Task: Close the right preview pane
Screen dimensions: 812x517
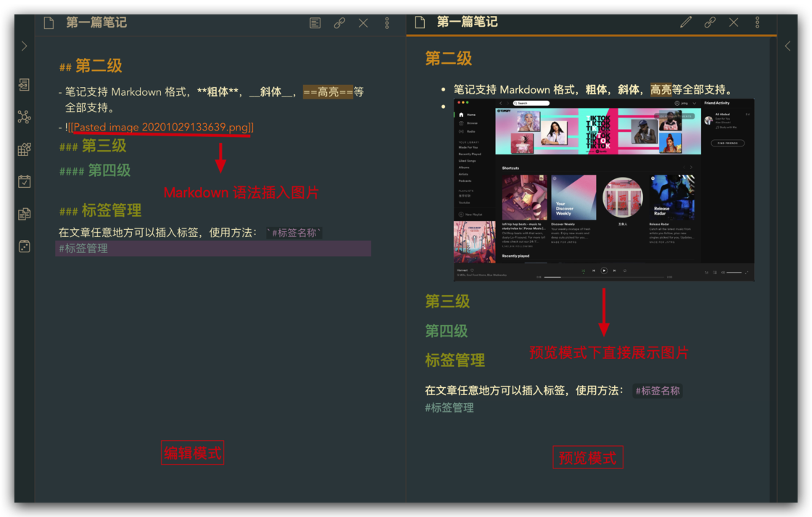Action: [734, 22]
